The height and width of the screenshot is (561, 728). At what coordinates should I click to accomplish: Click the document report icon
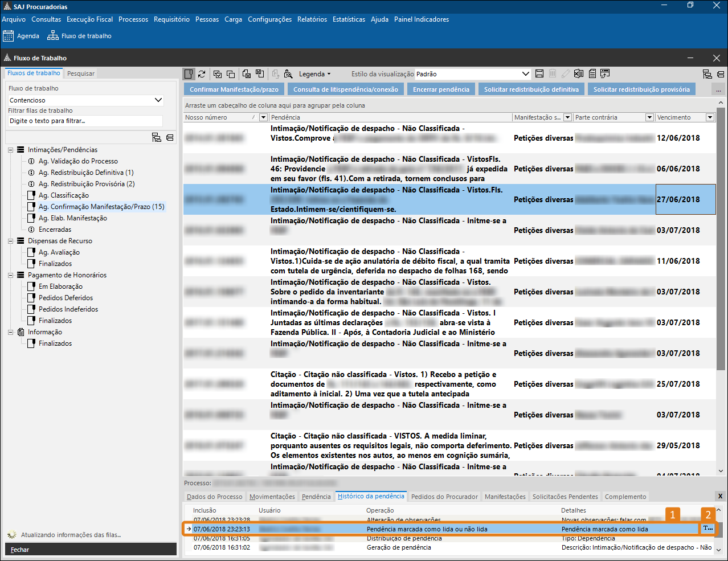pyautogui.click(x=592, y=74)
